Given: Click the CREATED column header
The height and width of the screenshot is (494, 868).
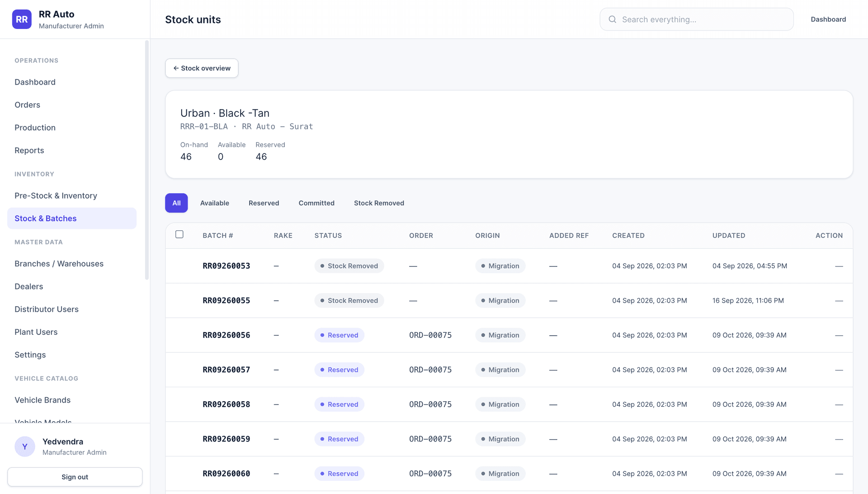Looking at the screenshot, I should point(628,236).
